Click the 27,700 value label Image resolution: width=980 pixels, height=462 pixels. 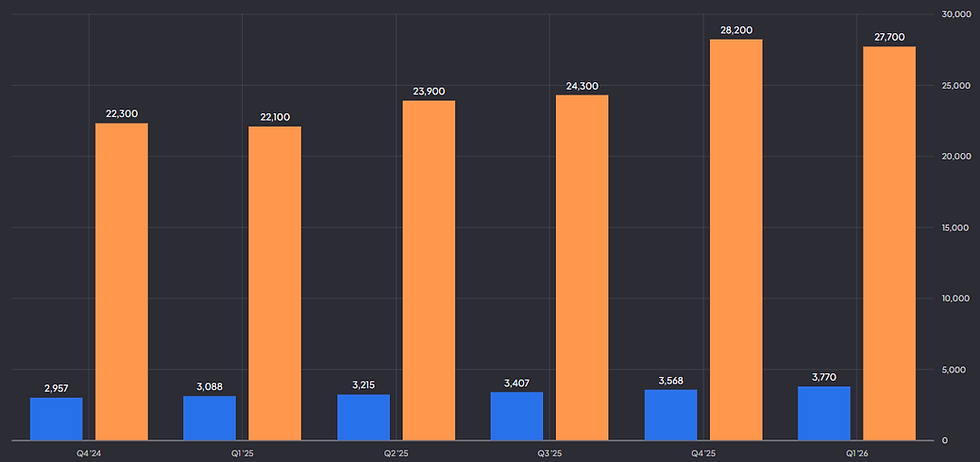890,37
